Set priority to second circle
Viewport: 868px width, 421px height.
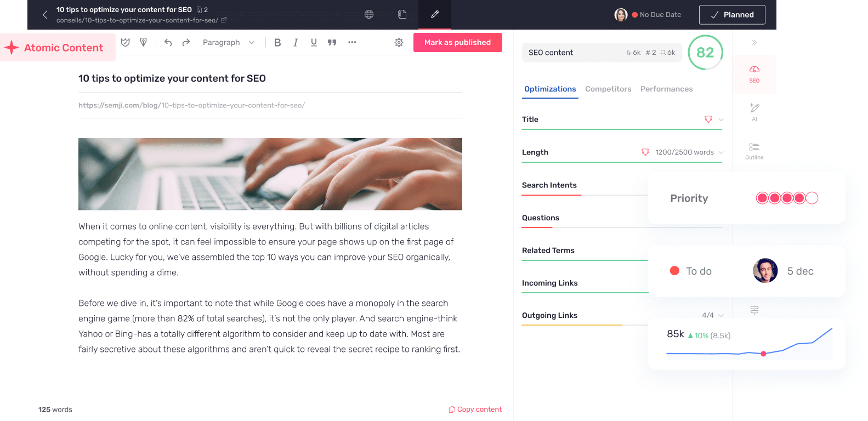[775, 198]
